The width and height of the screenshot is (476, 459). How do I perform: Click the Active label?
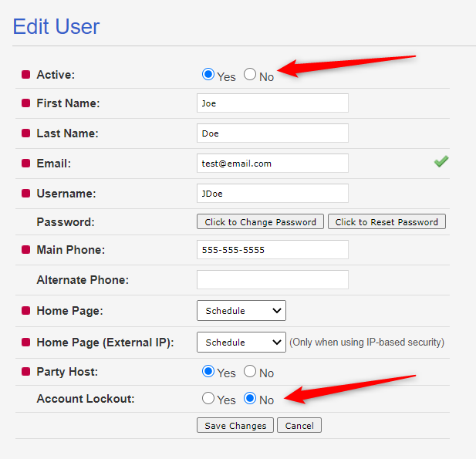(x=56, y=75)
